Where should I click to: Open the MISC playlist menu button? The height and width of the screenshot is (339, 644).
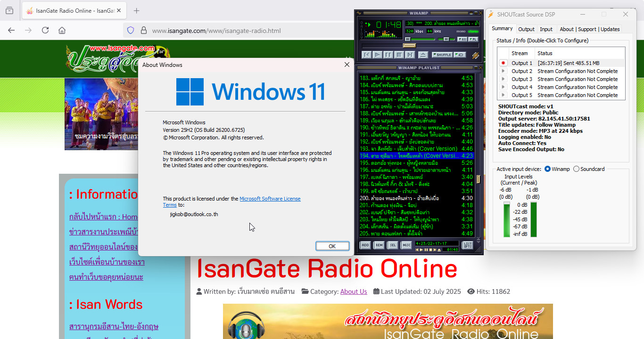[406, 245]
